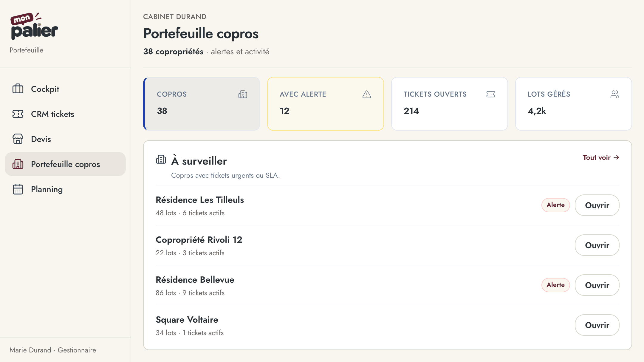Screen dimensions: 644x362
Task: Click 'Copros avec tickets urgents ou SLA.' description
Action: (225, 175)
